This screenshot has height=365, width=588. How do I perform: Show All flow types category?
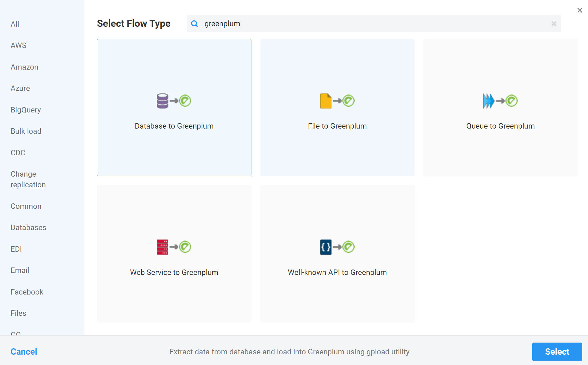click(15, 24)
